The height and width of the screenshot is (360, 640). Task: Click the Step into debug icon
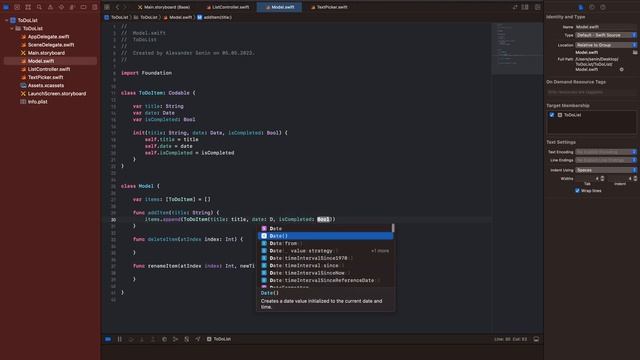(142, 339)
